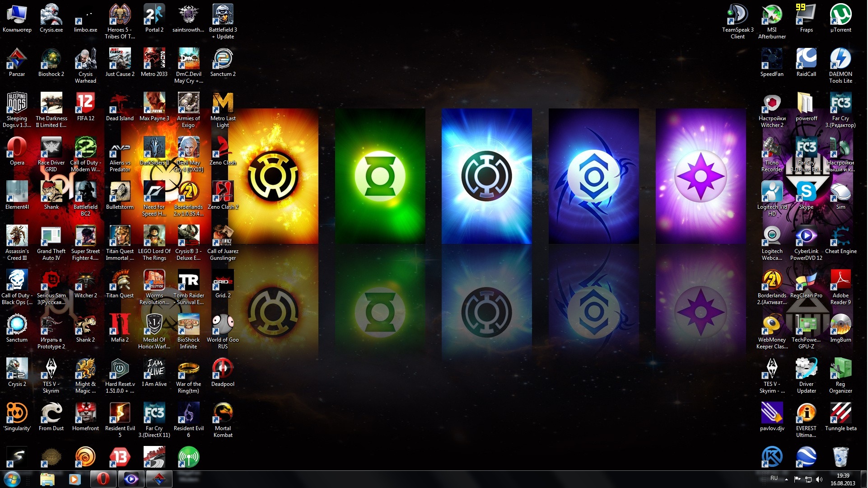Open the µTorrent desktop shortcut

point(840,19)
